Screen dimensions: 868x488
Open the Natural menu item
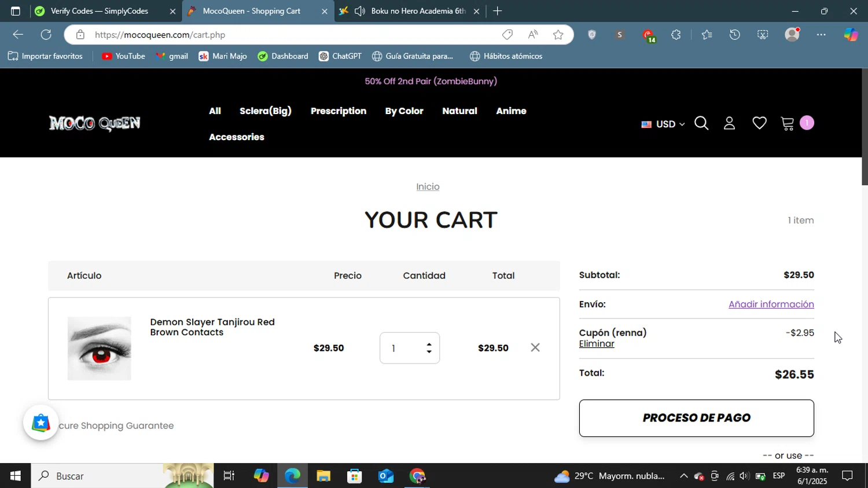tap(459, 111)
